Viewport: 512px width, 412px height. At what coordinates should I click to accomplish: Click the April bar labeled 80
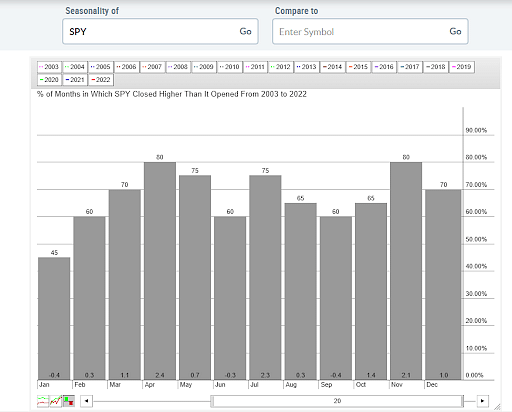tap(160, 271)
